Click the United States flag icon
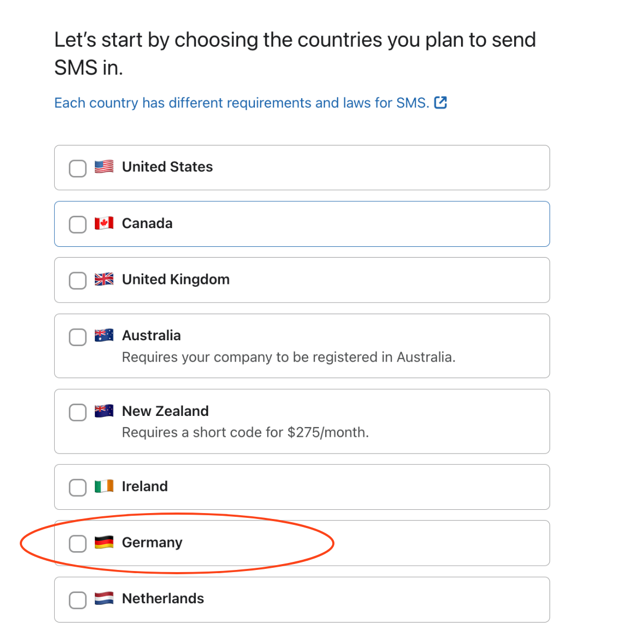This screenshot has width=644, height=644. pyautogui.click(x=104, y=167)
